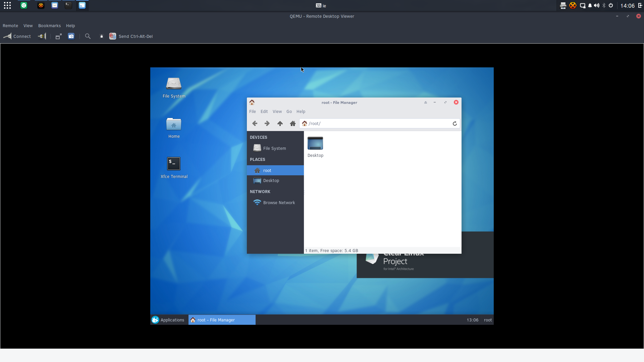Select the Desktop folder in file pane
The height and width of the screenshot is (362, 644).
click(315, 147)
